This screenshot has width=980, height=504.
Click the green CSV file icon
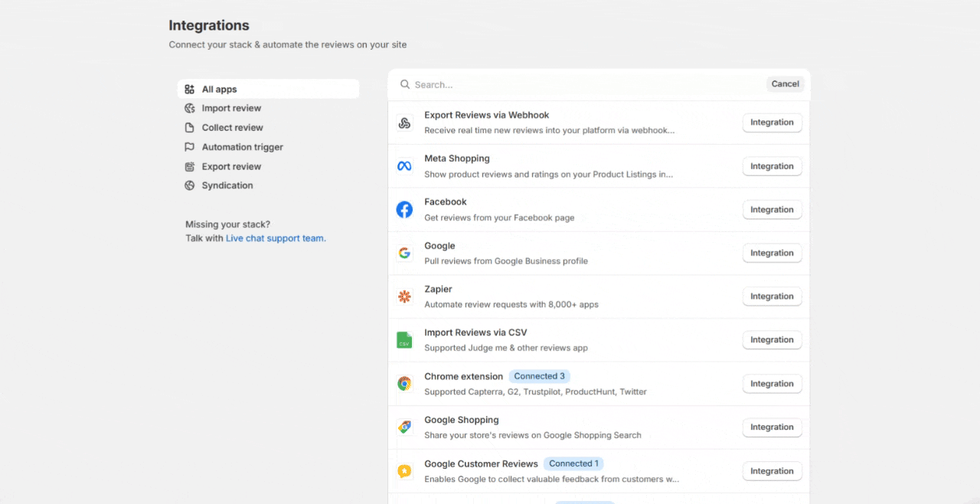coord(404,340)
